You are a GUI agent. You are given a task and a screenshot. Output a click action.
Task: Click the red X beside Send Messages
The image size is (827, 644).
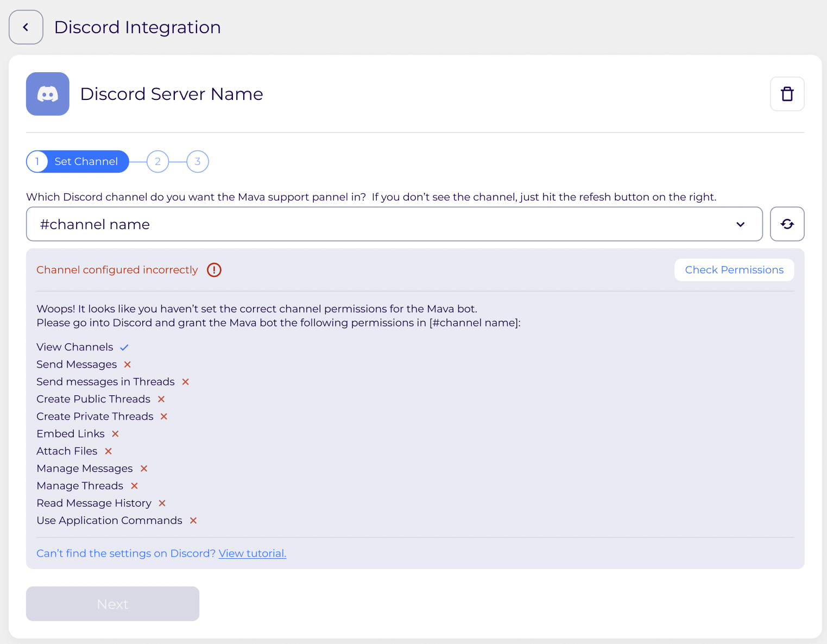pos(128,364)
